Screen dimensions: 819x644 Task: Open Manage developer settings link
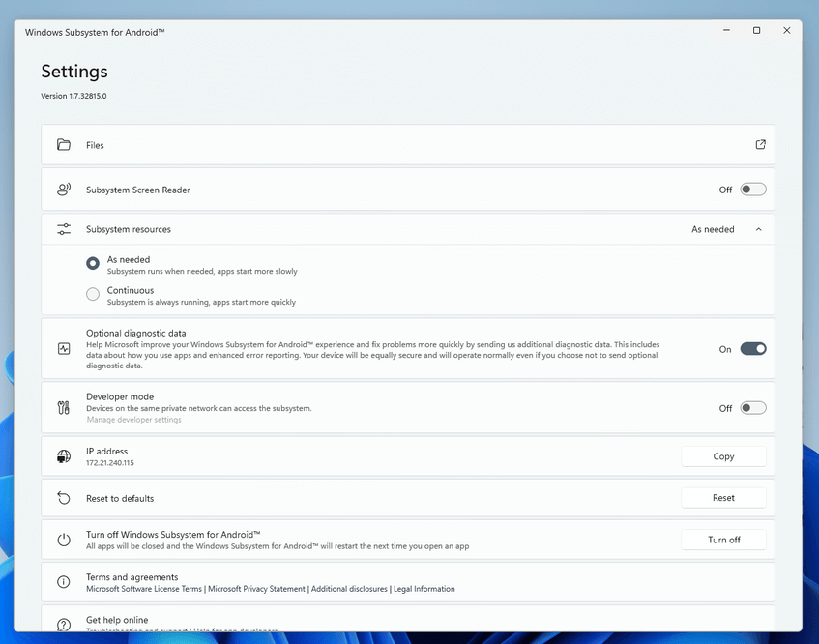pos(133,420)
